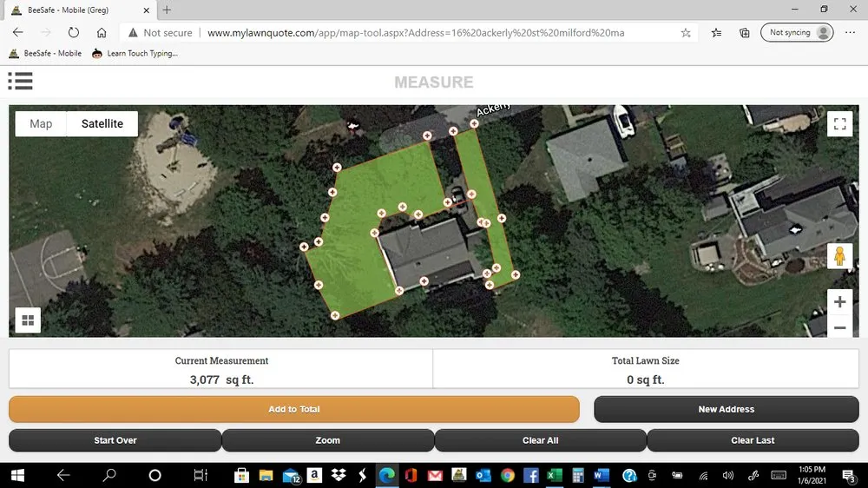Viewport: 868px width, 488px height.
Task: Open Google Chrome from the taskbar
Action: pyautogui.click(x=507, y=475)
